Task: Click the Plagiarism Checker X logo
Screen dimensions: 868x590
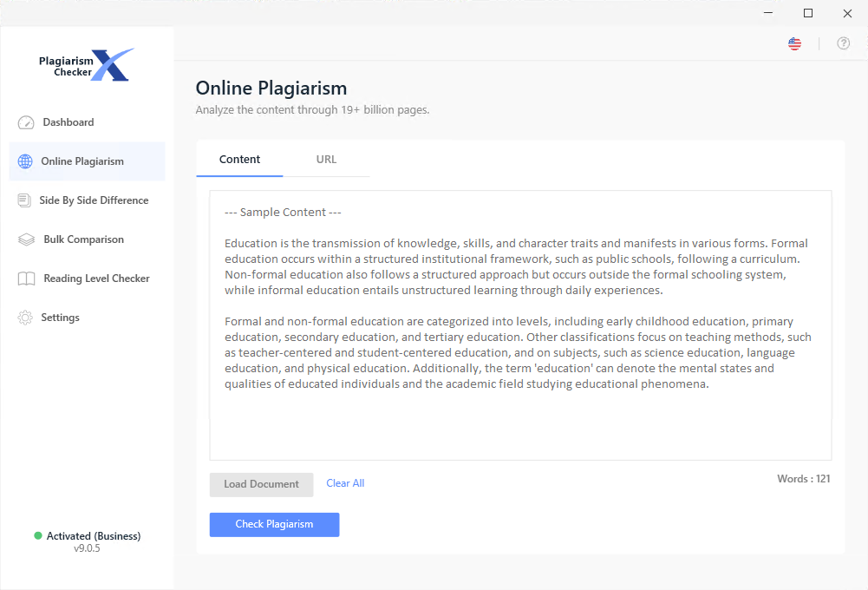Action: pos(87,65)
